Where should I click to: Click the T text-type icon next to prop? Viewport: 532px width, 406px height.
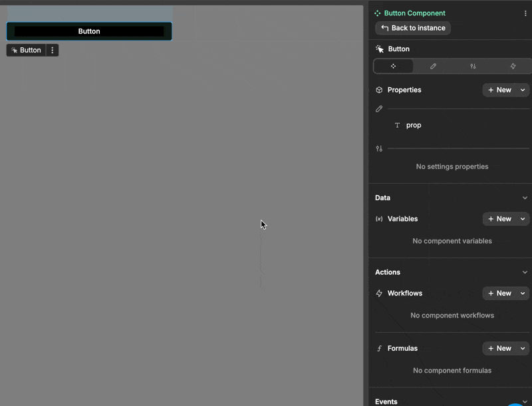(x=397, y=125)
